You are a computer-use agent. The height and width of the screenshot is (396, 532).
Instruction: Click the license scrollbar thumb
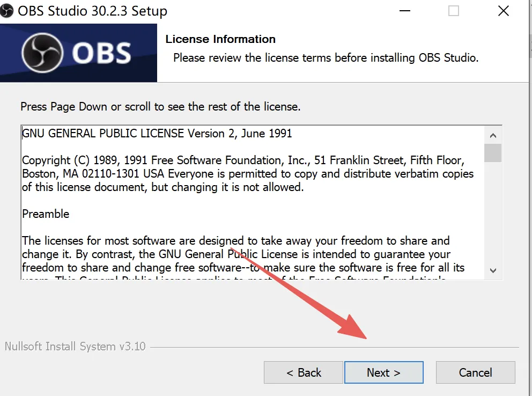493,152
